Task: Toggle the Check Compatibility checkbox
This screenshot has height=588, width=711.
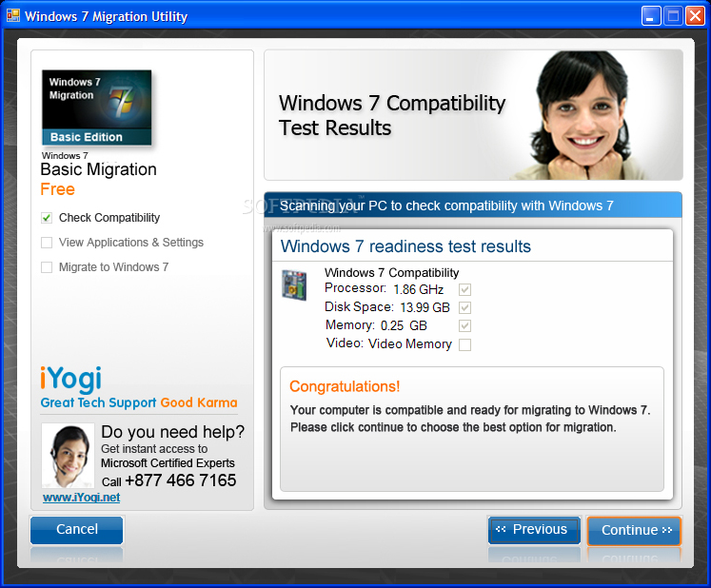Action: coord(47,218)
